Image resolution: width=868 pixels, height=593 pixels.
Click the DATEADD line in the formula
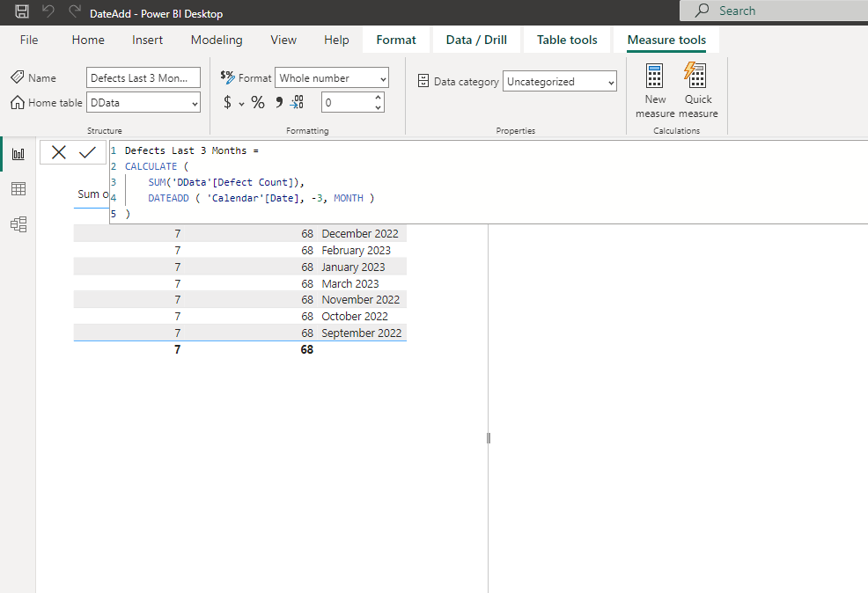pos(261,198)
